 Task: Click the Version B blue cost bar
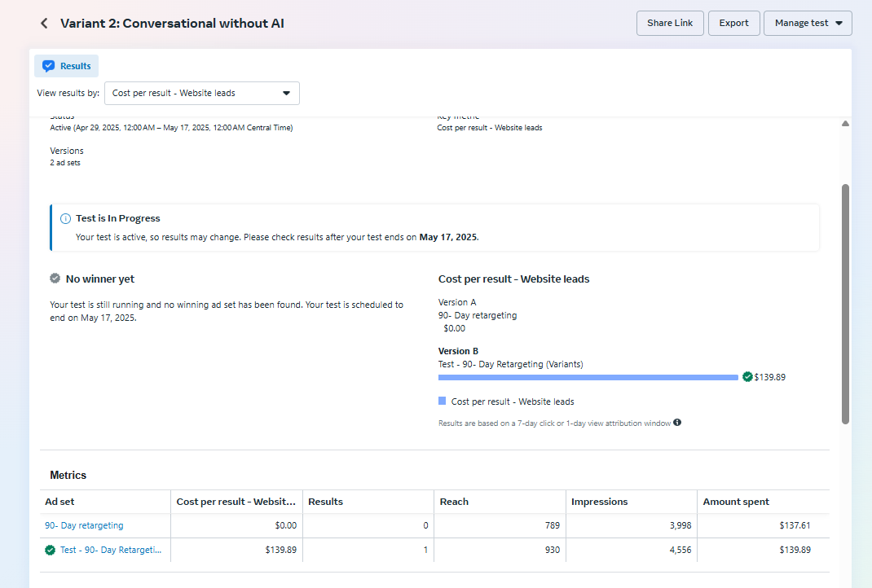(588, 377)
